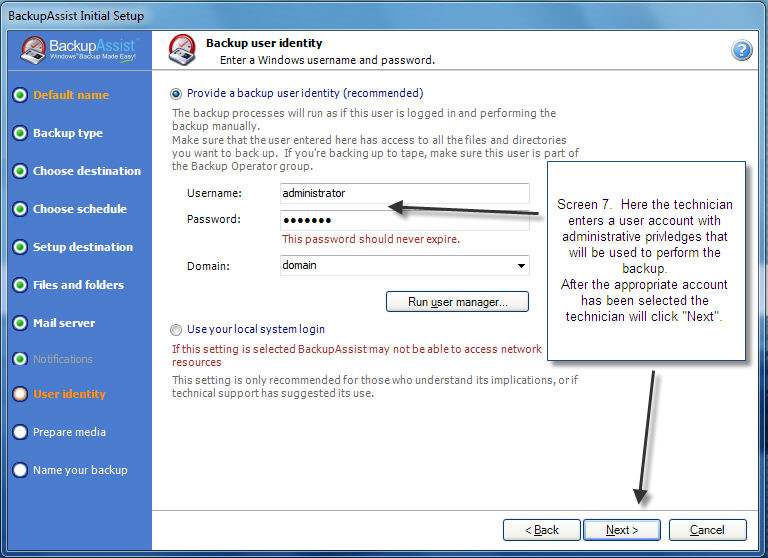
Task: Select Provide a backup user identity option
Action: 177,93
